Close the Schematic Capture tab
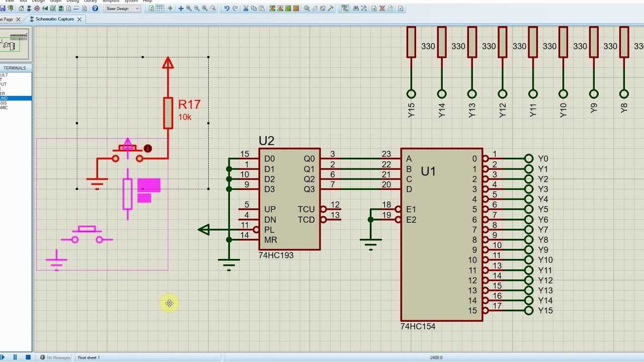This screenshot has height=362, width=644. click(x=79, y=19)
